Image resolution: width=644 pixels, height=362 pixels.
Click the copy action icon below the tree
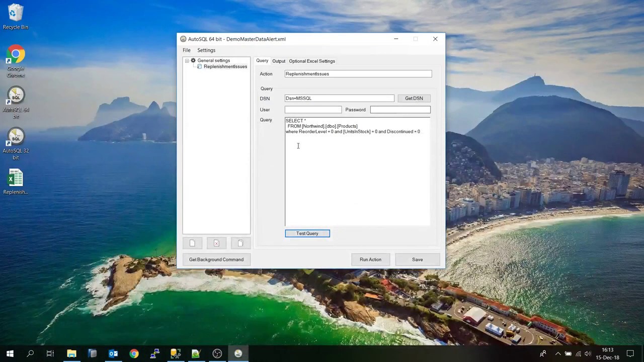(x=240, y=243)
